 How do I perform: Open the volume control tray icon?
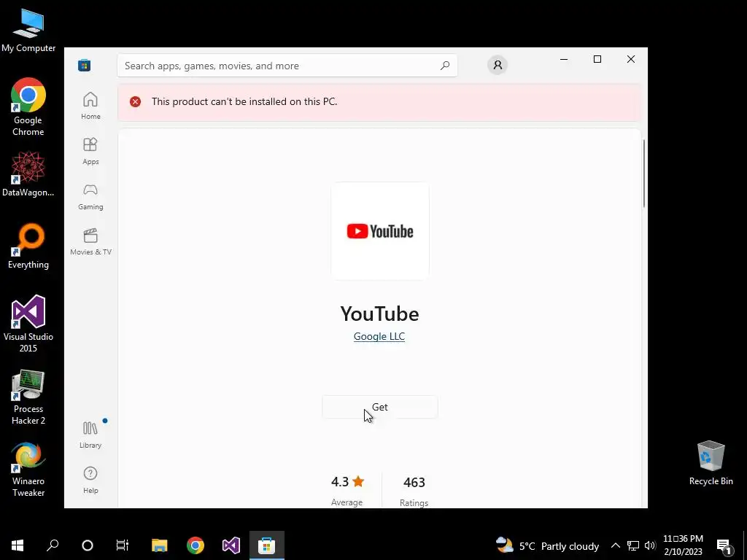(x=650, y=545)
